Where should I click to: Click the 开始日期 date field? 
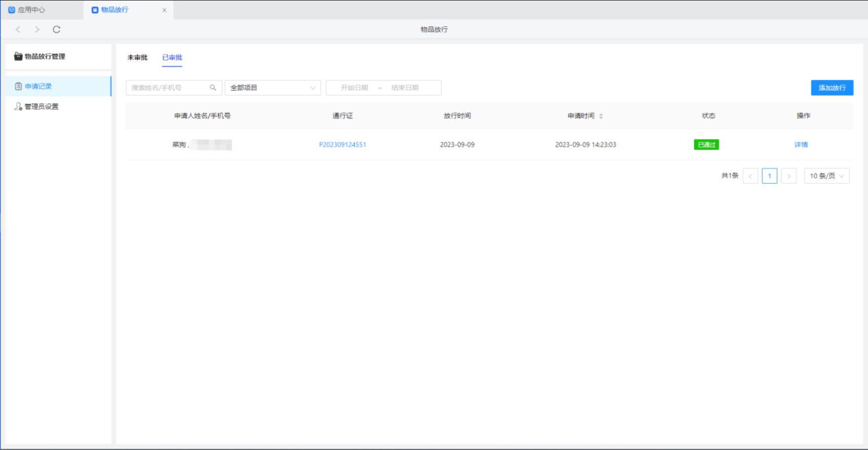pos(354,88)
